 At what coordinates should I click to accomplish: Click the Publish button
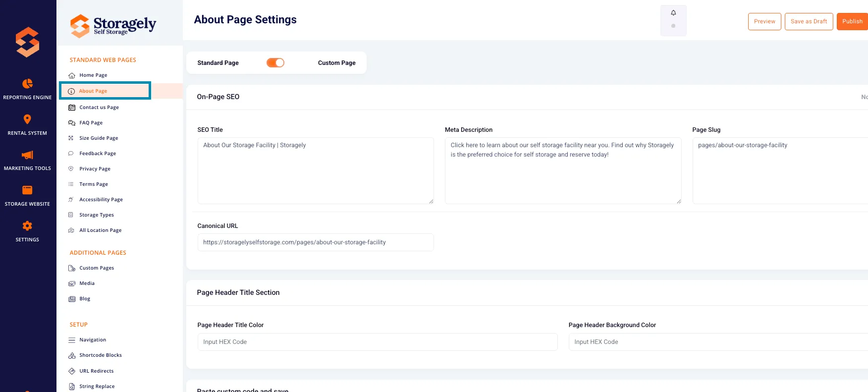852,21
